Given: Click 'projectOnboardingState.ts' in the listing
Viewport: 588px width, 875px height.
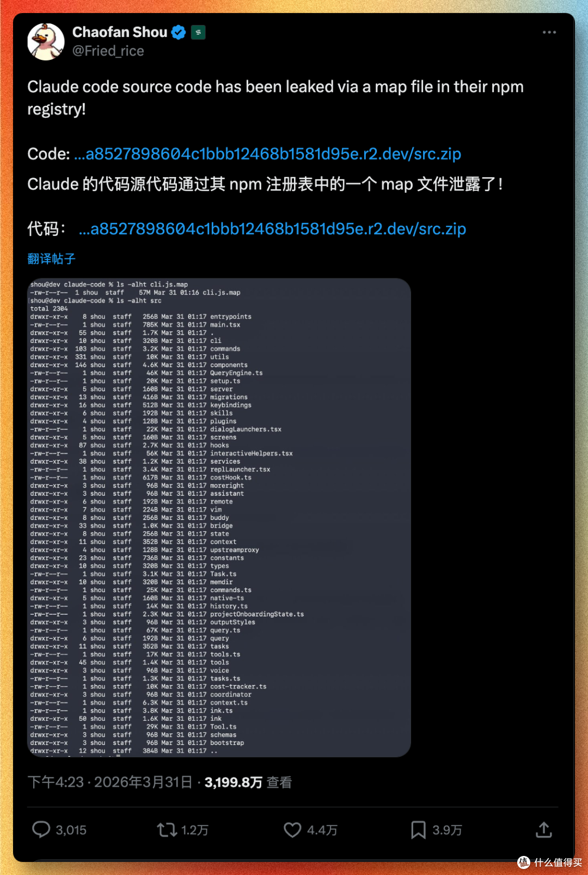Looking at the screenshot, I should point(257,614).
